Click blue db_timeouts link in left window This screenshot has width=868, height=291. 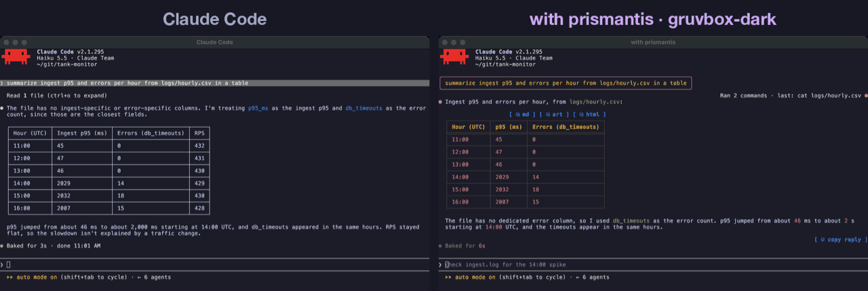(x=365, y=108)
